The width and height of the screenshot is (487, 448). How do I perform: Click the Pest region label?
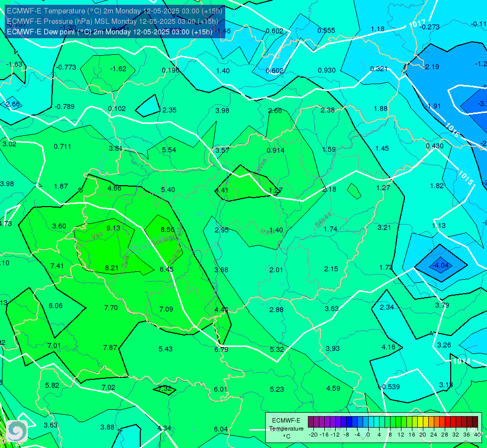(x=268, y=231)
